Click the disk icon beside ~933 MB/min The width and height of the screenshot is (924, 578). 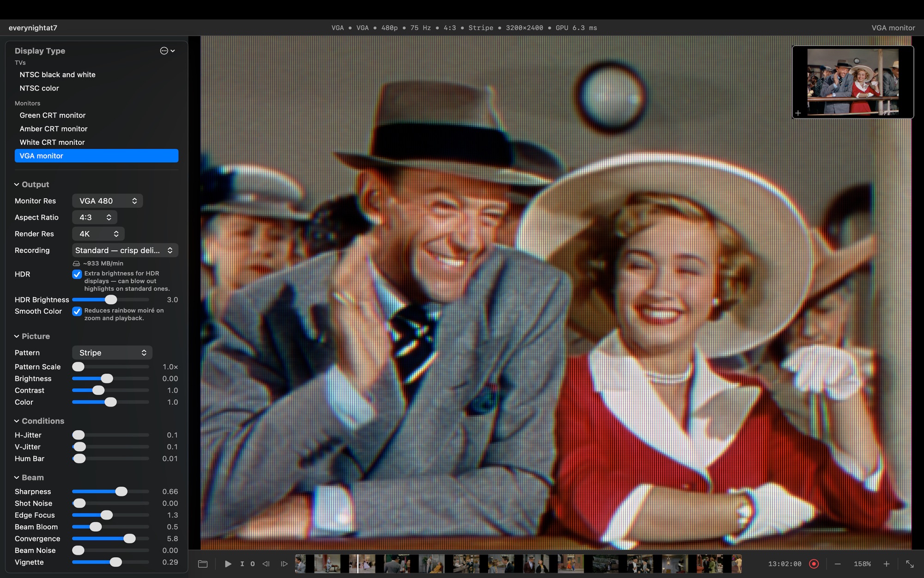point(76,264)
